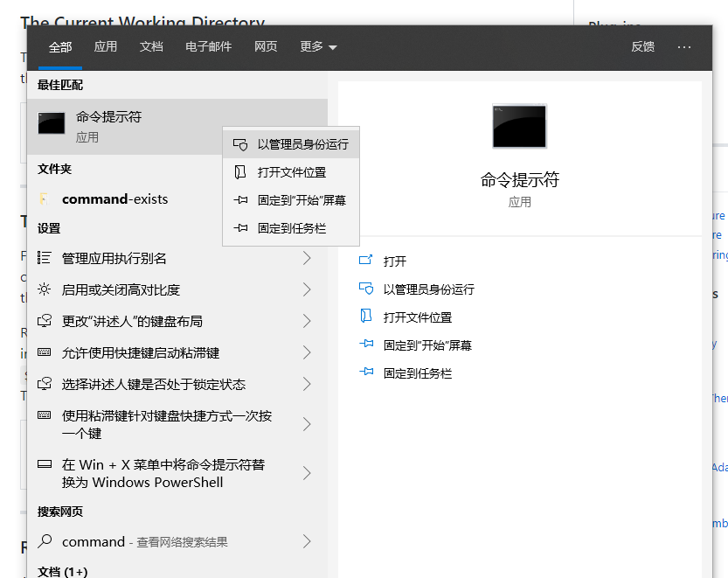Expand 允许使用快捷键启动粘滞键 chevron arrow
728x578 pixels.
coord(307,352)
